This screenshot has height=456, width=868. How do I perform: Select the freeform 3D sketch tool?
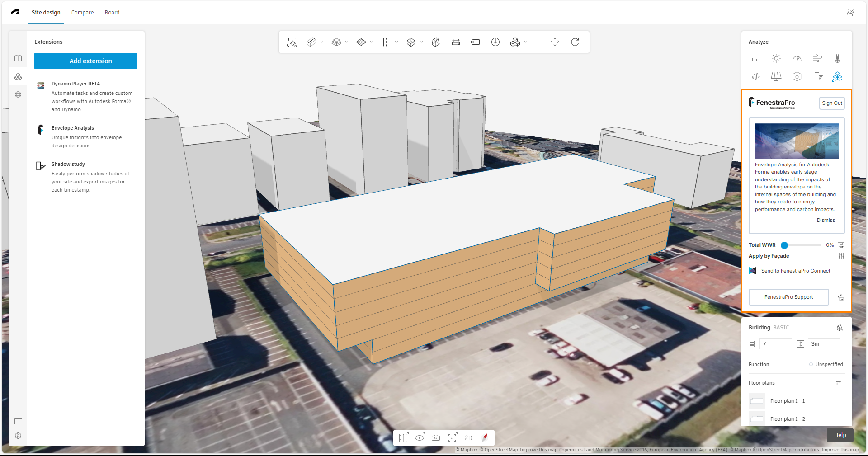click(436, 42)
